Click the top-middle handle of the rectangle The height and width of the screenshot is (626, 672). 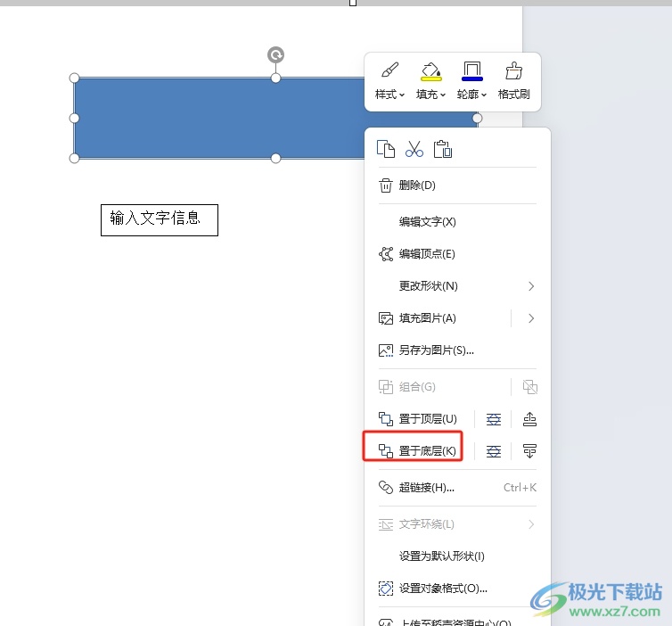(275, 78)
